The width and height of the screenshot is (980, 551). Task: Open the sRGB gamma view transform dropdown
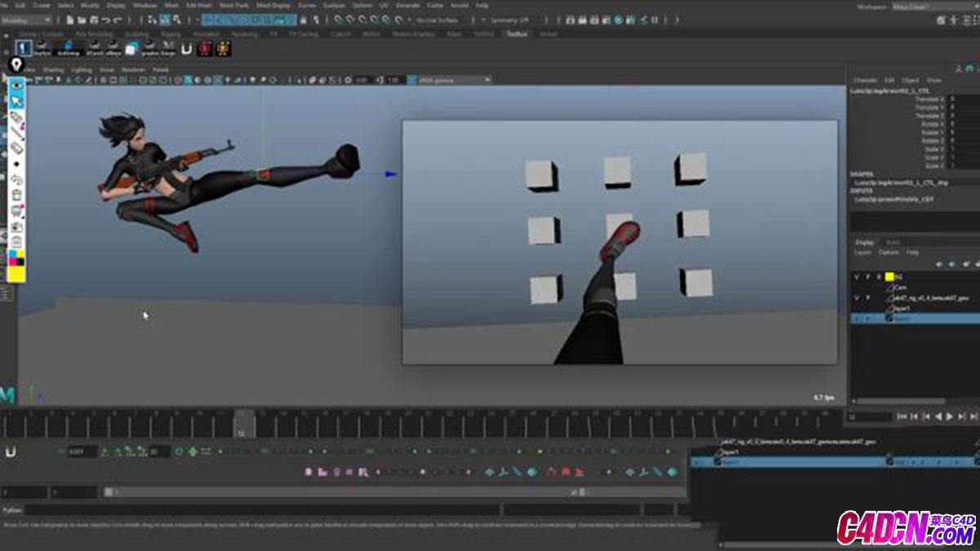tap(454, 80)
